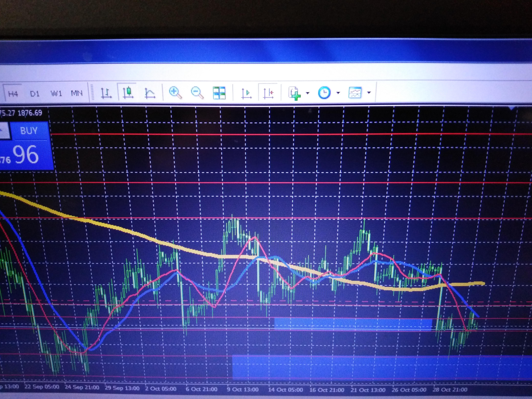Open the indicators list icon
This screenshot has height=399, width=532.
[x=295, y=93]
